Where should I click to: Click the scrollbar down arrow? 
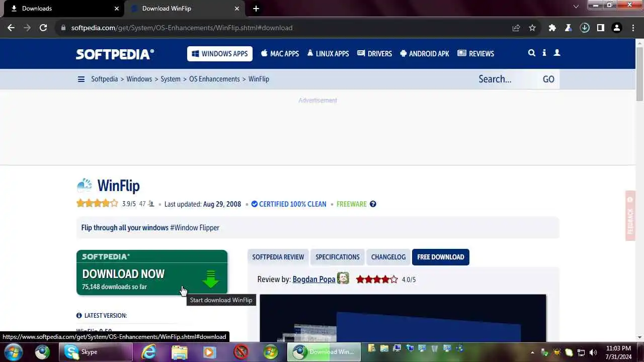click(x=639, y=337)
